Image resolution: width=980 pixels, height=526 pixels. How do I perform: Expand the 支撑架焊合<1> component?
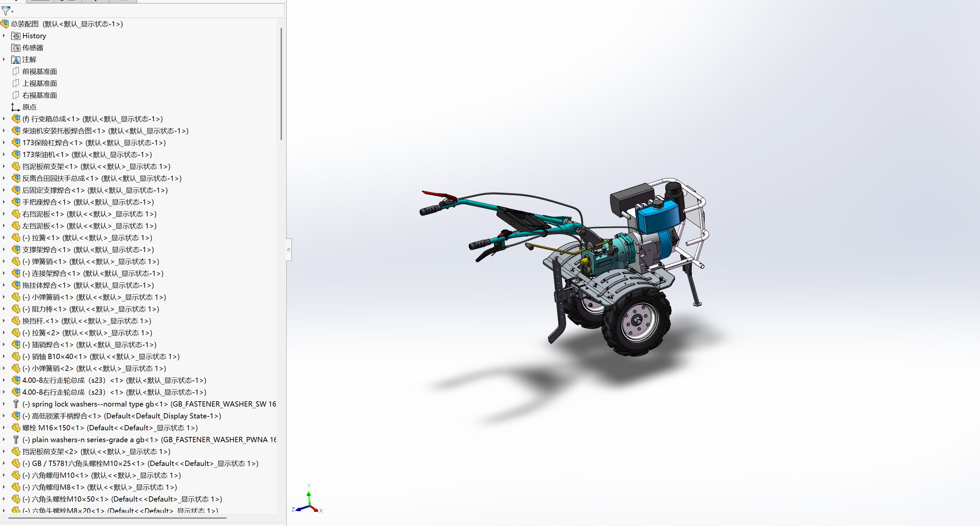pyautogui.click(x=4, y=250)
